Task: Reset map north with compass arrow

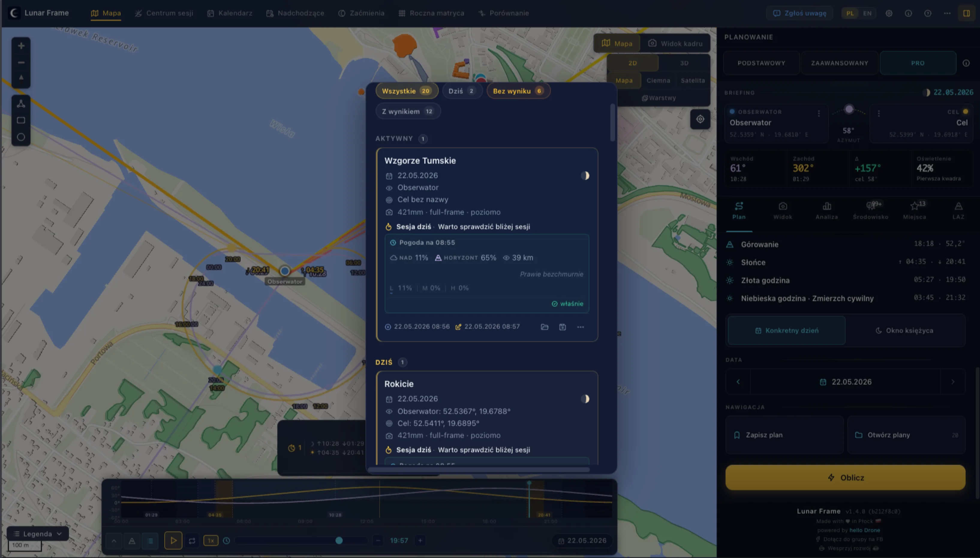Action: (x=21, y=78)
